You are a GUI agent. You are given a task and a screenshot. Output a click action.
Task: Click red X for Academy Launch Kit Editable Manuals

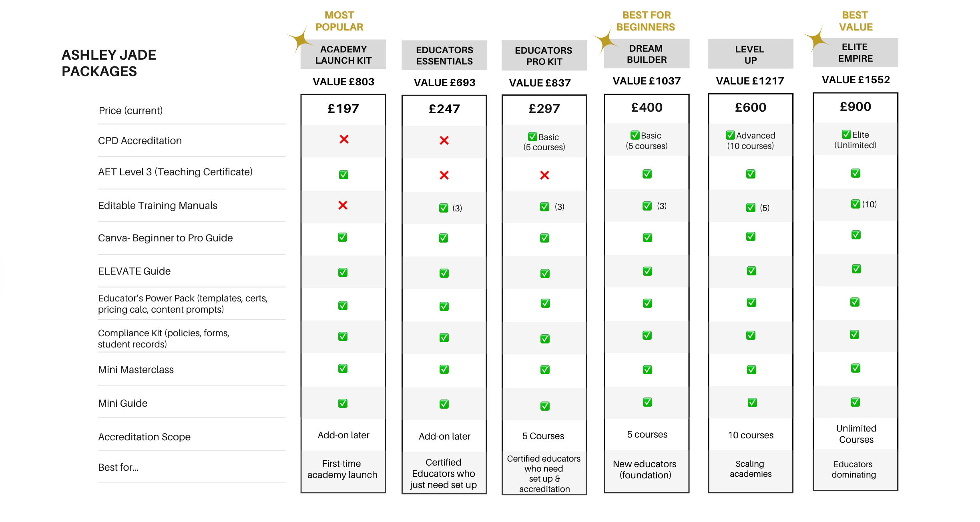coord(343,205)
